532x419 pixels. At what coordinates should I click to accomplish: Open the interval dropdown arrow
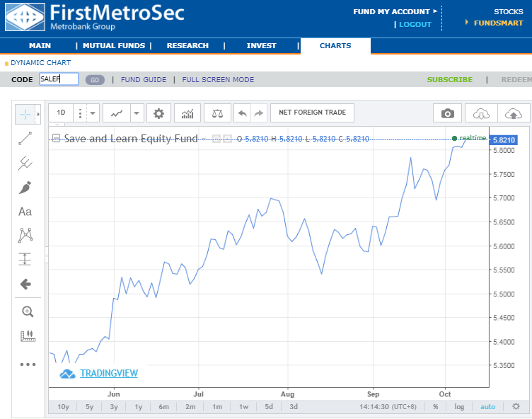[x=93, y=113]
